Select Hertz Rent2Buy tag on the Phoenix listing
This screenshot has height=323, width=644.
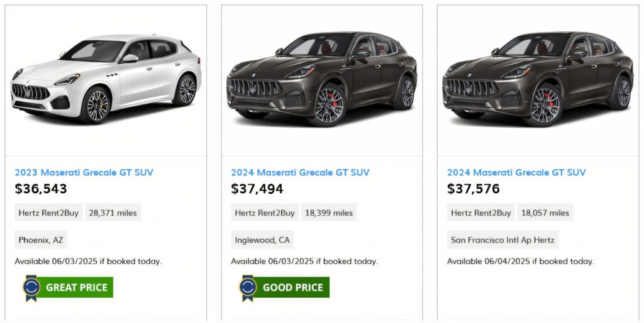48,213
